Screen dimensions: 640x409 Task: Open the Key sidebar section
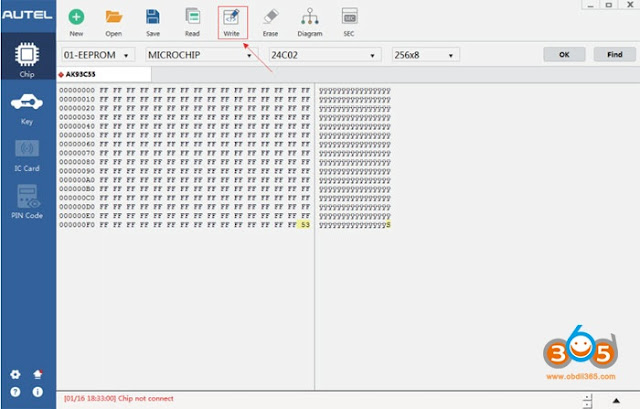[27, 109]
